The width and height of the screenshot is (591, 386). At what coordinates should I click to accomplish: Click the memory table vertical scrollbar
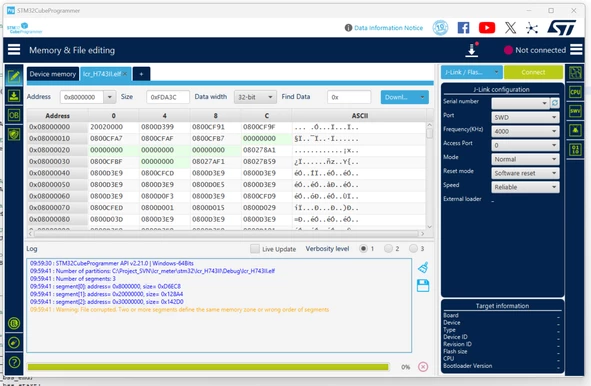(429, 175)
